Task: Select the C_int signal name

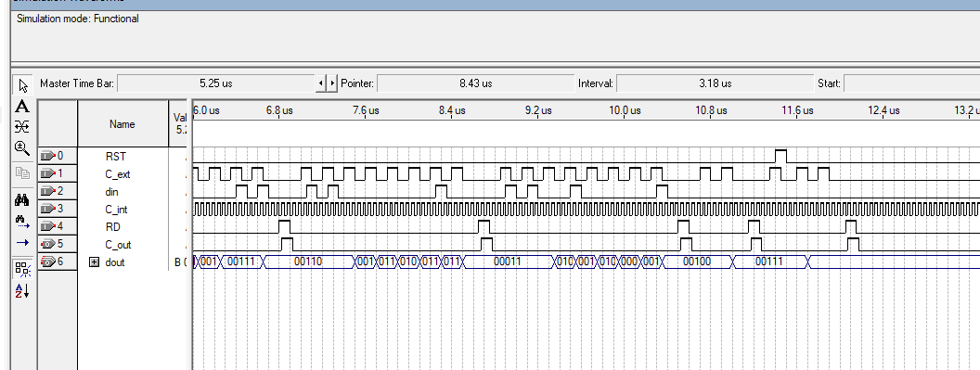Action: [x=116, y=210]
